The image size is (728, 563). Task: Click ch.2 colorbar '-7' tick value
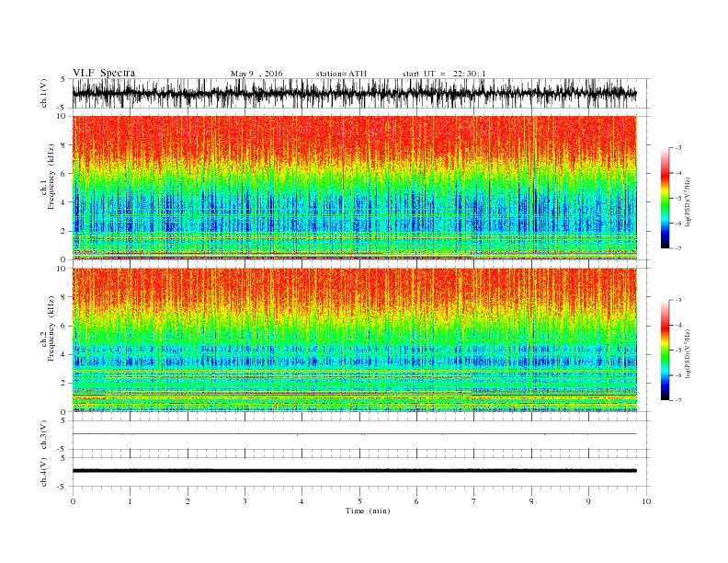[678, 400]
